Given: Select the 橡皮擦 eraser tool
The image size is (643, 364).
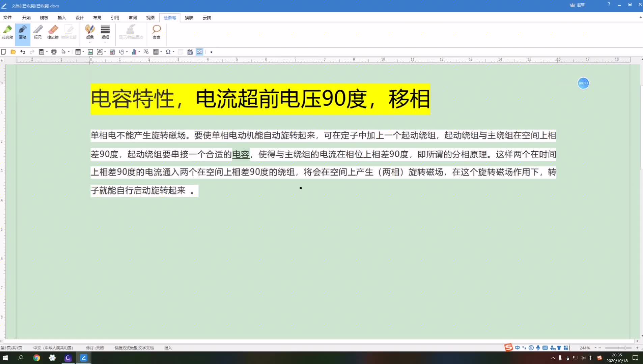Looking at the screenshot, I should click(53, 32).
